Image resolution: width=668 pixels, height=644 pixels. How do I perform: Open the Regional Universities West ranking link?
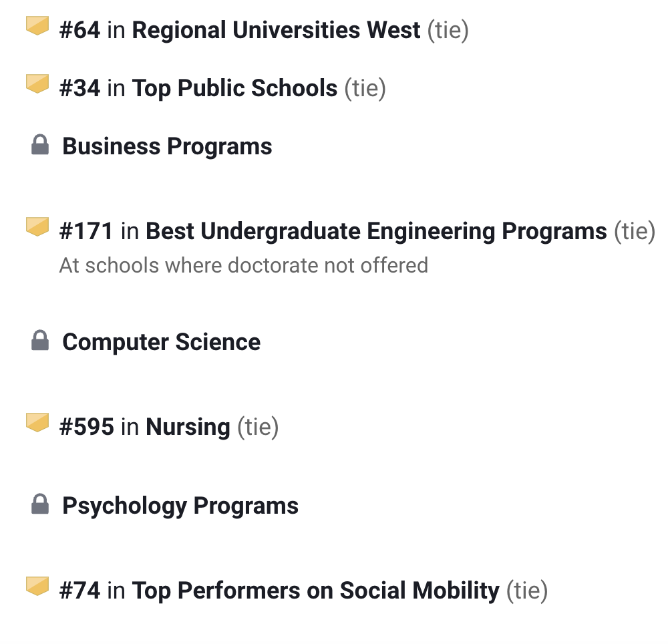pyautogui.click(x=276, y=30)
